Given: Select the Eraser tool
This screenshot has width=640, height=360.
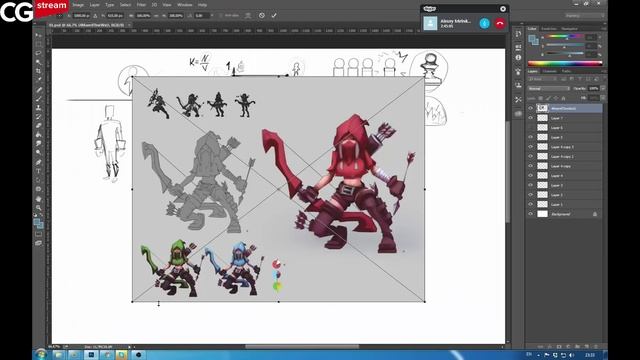Looking at the screenshot, I should tap(38, 125).
